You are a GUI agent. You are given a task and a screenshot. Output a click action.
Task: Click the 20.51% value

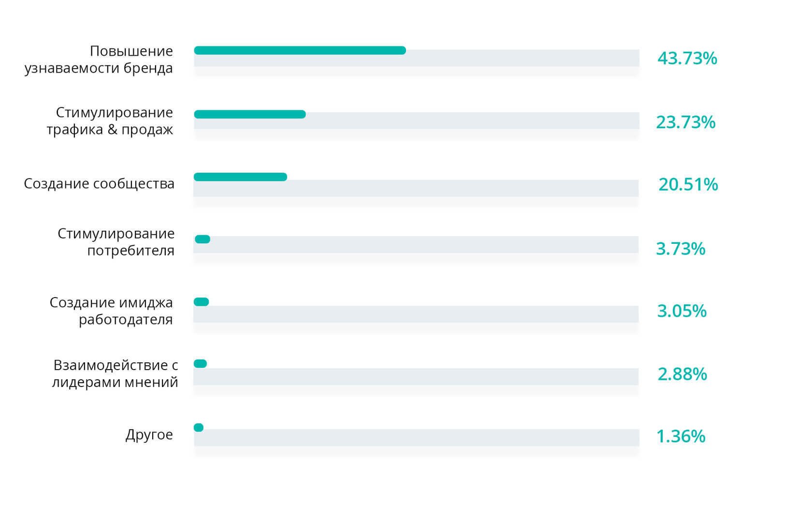pyautogui.click(x=688, y=185)
